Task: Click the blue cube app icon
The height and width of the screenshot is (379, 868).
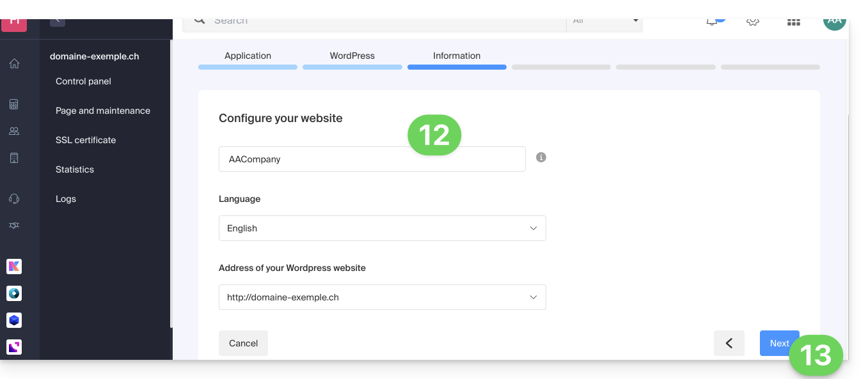Action: (x=14, y=320)
